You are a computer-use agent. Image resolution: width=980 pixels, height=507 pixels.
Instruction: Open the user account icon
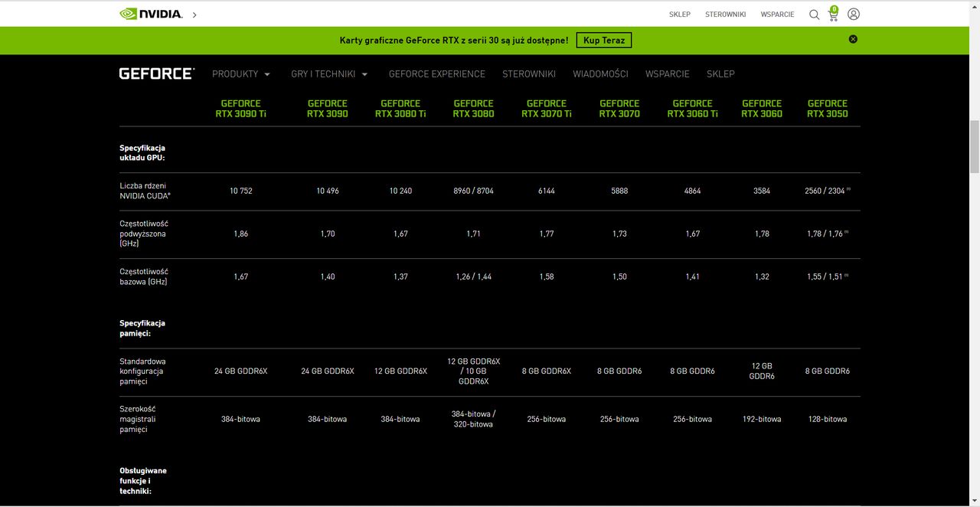click(854, 15)
